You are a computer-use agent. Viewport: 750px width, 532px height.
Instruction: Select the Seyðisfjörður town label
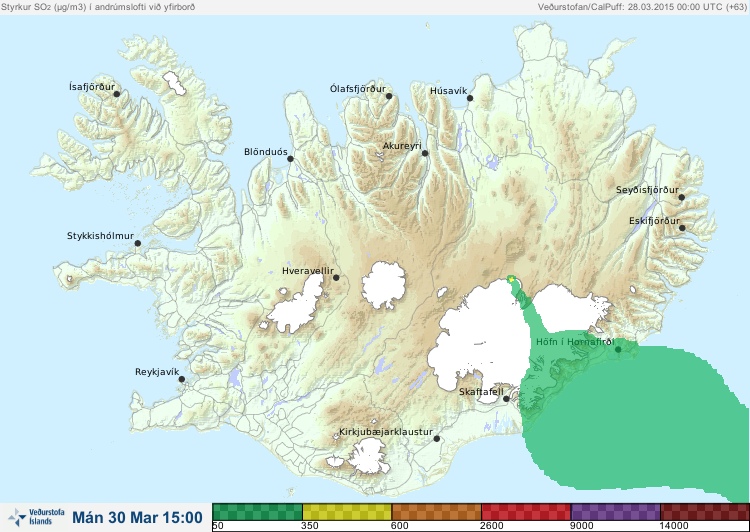647,190
